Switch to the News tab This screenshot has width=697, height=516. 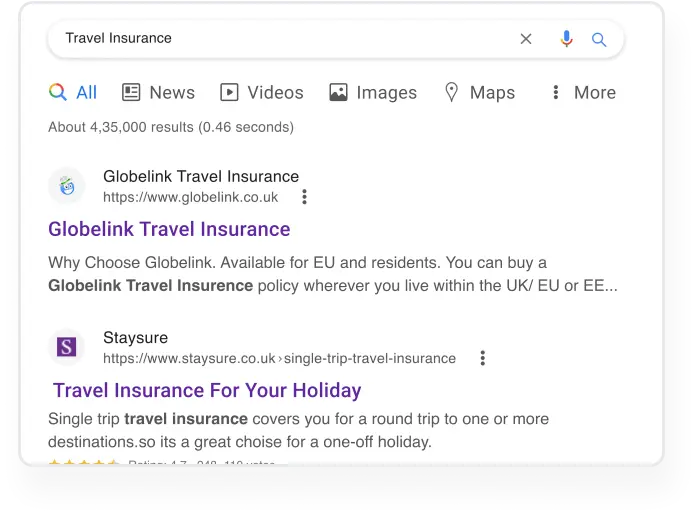158,93
